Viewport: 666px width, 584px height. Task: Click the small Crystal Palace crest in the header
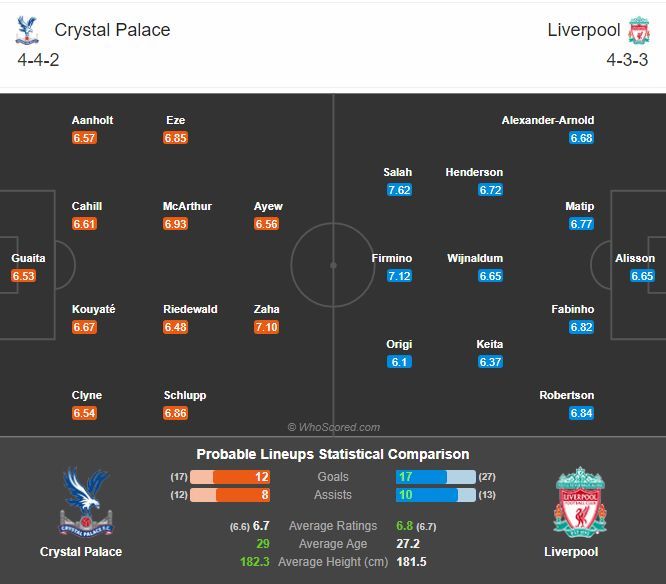click(27, 30)
